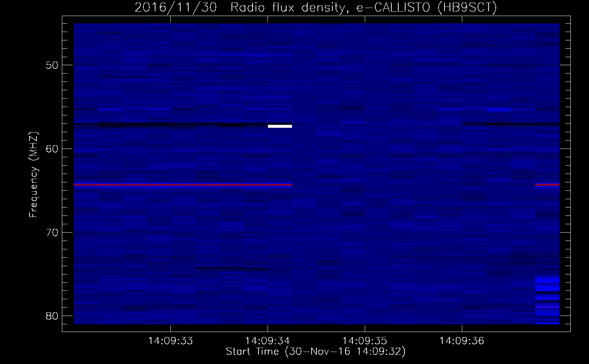Click the 60 frequency tick label
Screen dimensions: 589x364
pos(52,149)
